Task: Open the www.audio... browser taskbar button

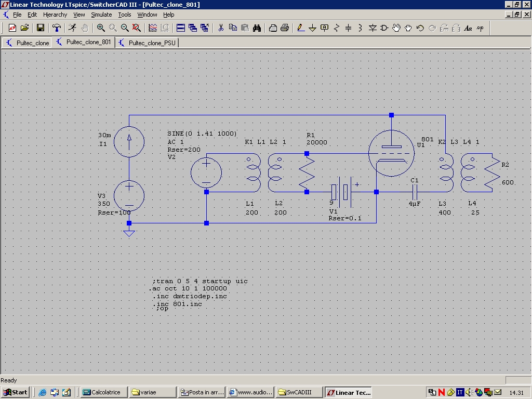Action: click(251, 392)
